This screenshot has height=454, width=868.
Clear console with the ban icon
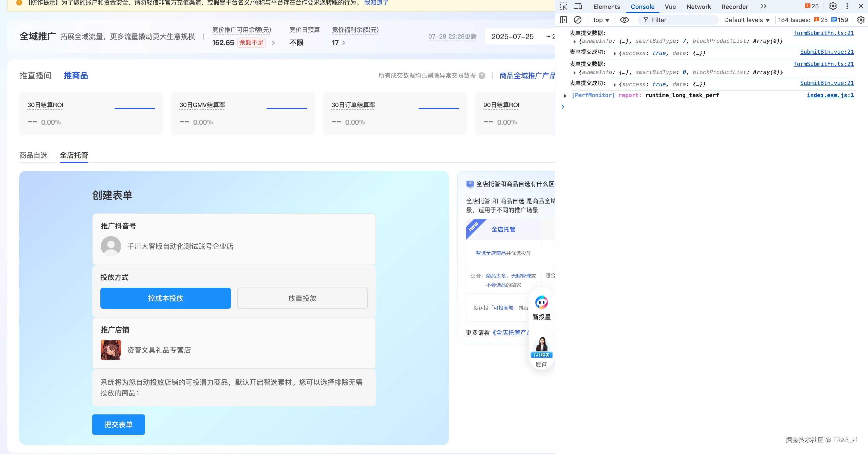578,20
